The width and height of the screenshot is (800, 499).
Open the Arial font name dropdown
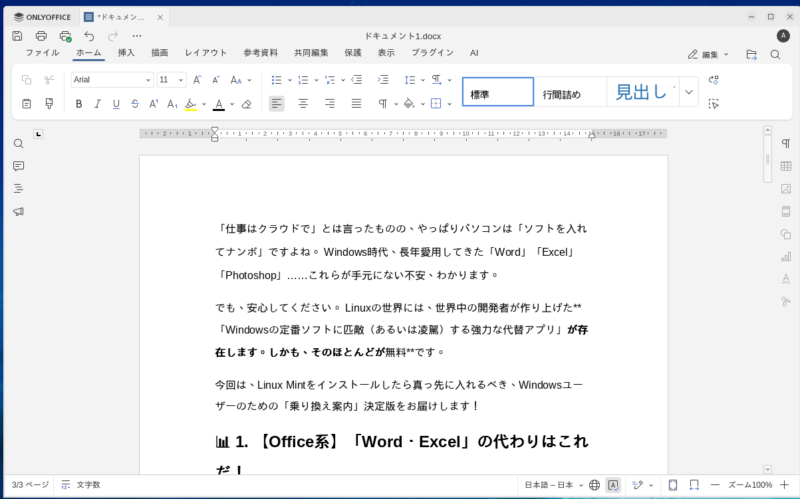(111, 80)
